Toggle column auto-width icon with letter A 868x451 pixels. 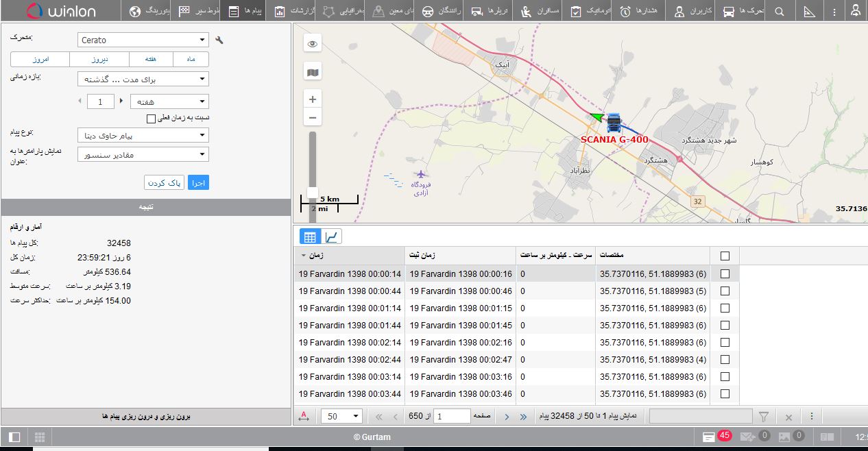pos(304,417)
